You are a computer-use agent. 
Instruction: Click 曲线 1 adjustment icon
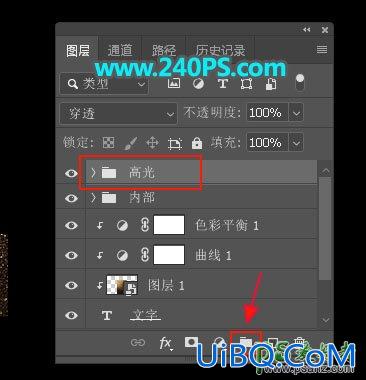122,256
